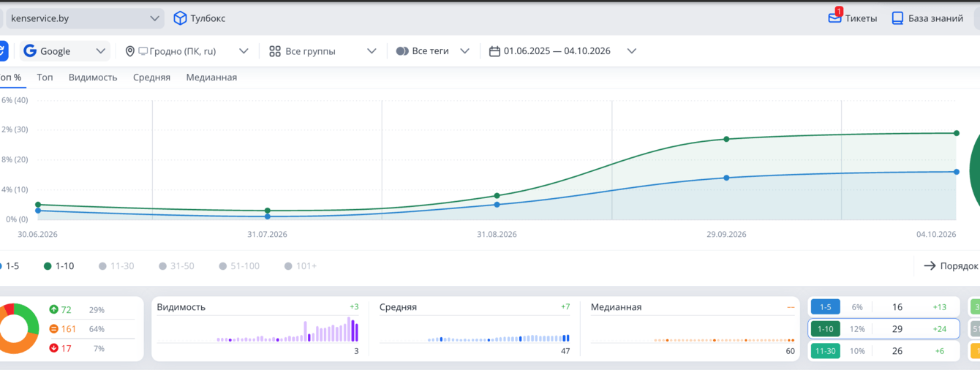Screen dimensions: 980x370
Task: Open the Тикеты envelope icon with notification
Action: [835, 17]
